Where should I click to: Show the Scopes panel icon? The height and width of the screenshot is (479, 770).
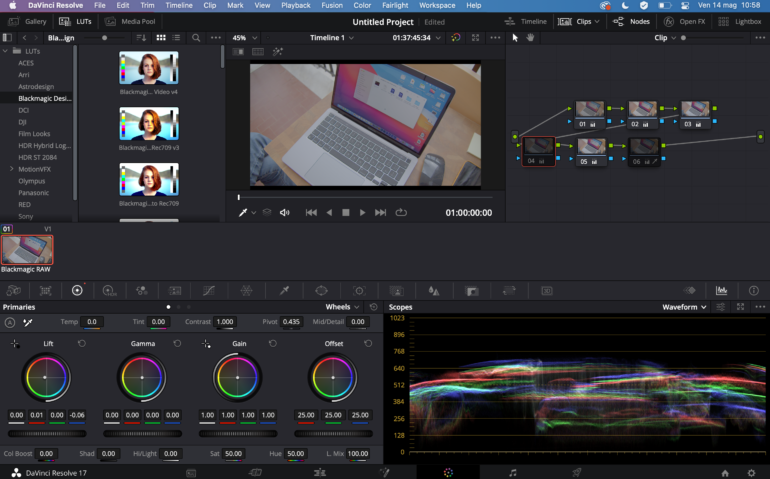click(x=721, y=290)
